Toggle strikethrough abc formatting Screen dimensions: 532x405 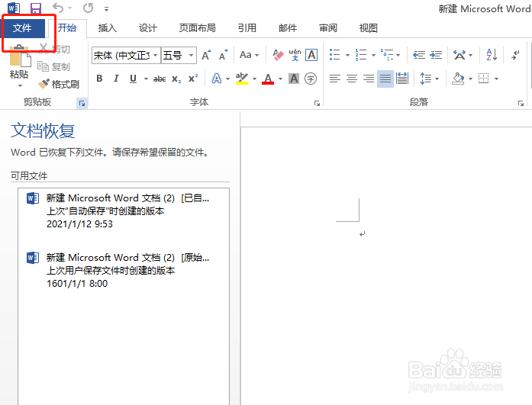160,79
